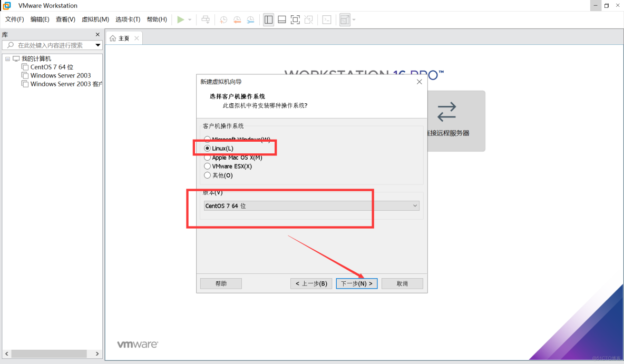Screen dimensions: 624x364
Task: Open the snapshot manager wrench icon
Action: point(250,19)
